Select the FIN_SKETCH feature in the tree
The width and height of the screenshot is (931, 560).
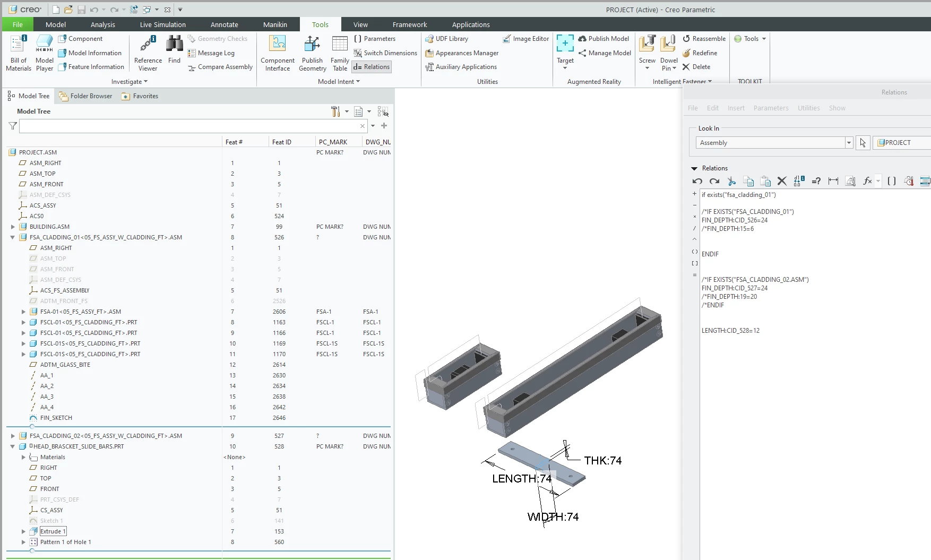pos(56,418)
